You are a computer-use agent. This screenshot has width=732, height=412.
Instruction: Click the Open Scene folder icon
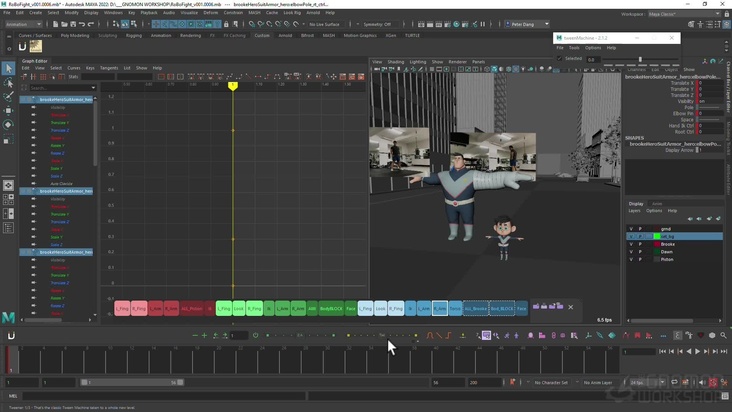(64, 24)
